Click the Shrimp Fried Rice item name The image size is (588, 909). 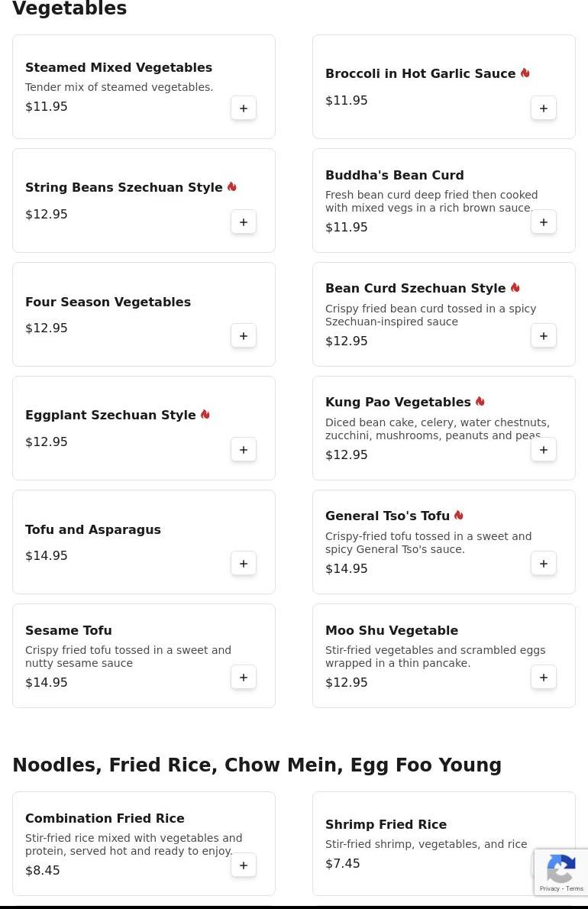point(386,825)
